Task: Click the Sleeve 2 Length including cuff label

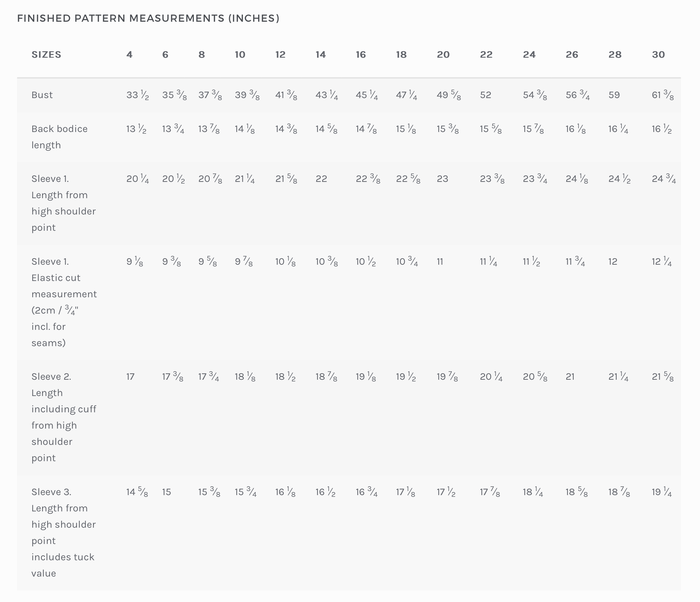Action: click(x=63, y=417)
